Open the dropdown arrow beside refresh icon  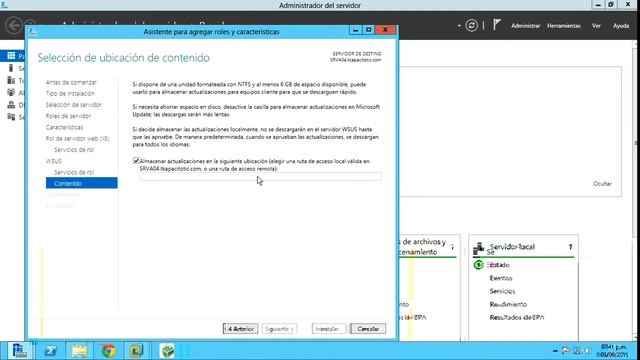click(x=459, y=26)
